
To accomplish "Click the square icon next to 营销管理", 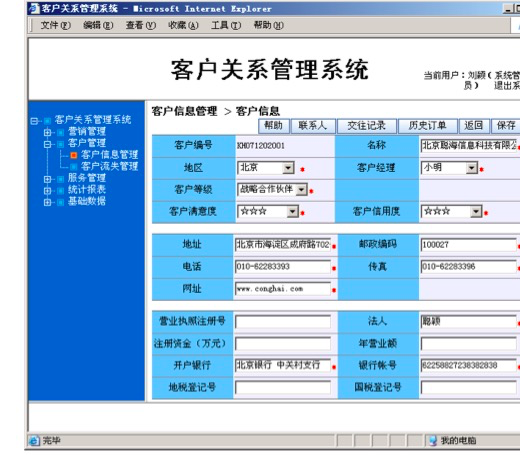I will click(x=60, y=132).
